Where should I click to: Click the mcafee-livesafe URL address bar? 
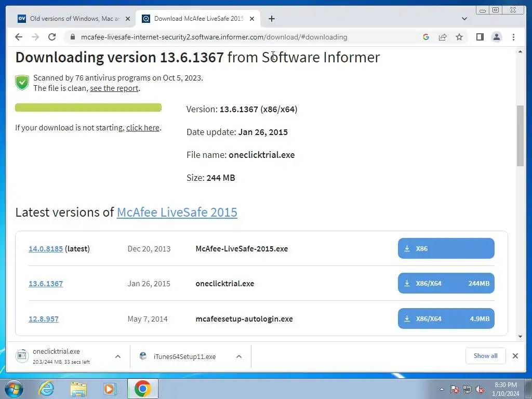coord(214,37)
